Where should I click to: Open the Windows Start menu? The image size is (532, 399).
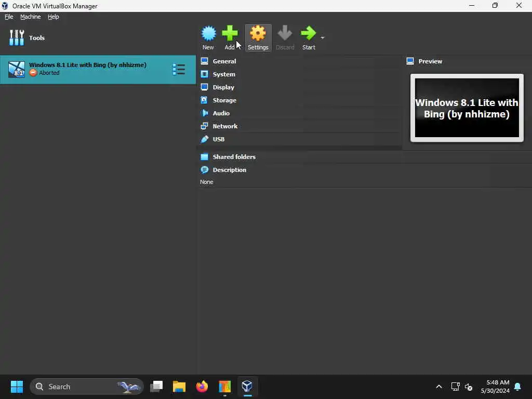17,387
